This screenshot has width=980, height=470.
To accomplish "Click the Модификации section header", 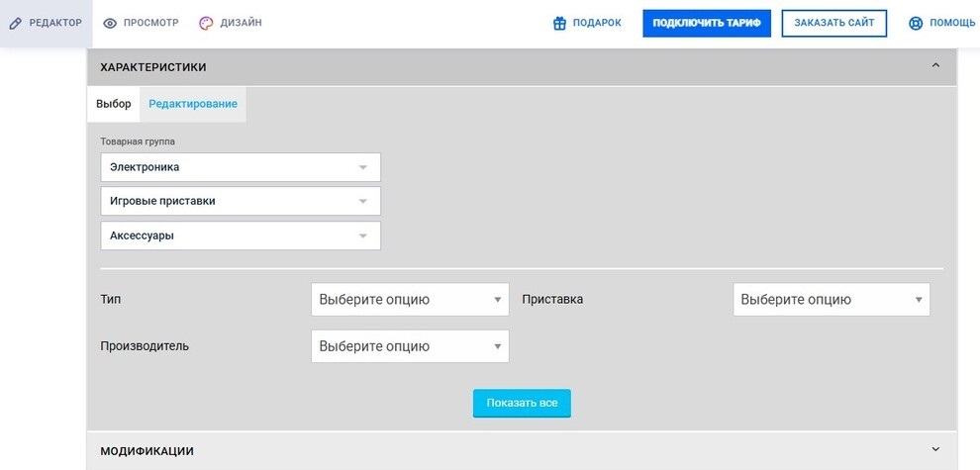I will coord(522,450).
